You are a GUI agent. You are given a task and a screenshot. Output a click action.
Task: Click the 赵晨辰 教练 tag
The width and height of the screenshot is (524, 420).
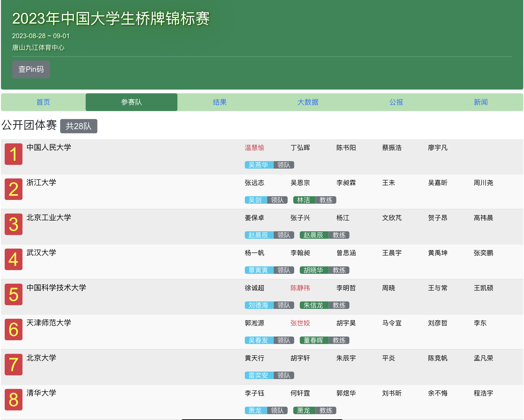325,235
